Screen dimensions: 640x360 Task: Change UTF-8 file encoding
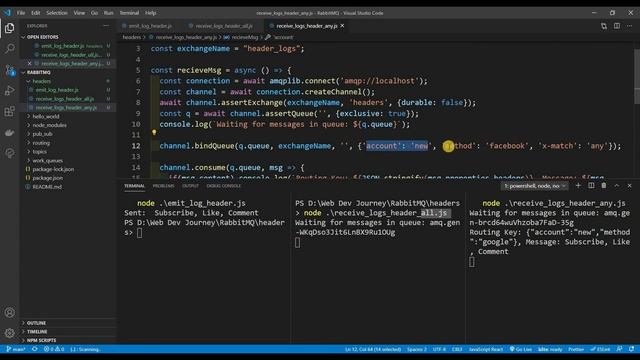(x=439, y=349)
